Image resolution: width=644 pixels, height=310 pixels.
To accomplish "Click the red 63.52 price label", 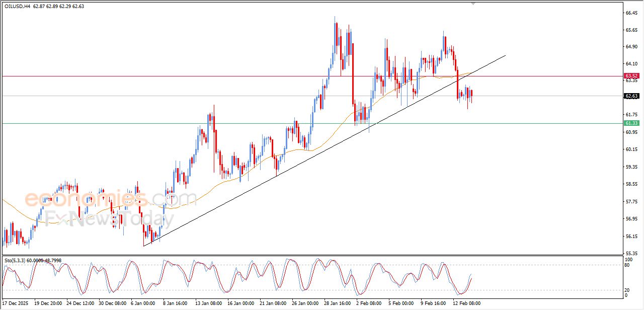I will pos(631,76).
